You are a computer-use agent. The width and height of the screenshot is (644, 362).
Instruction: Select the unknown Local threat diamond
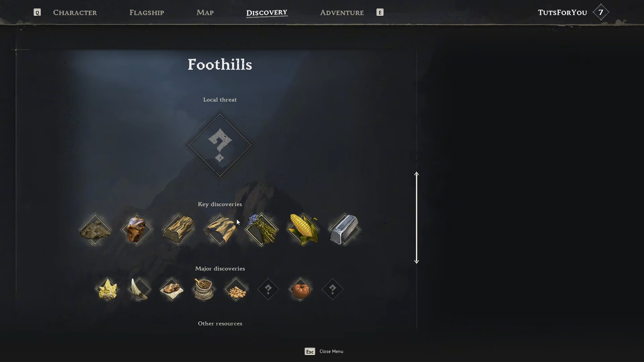pos(220,145)
